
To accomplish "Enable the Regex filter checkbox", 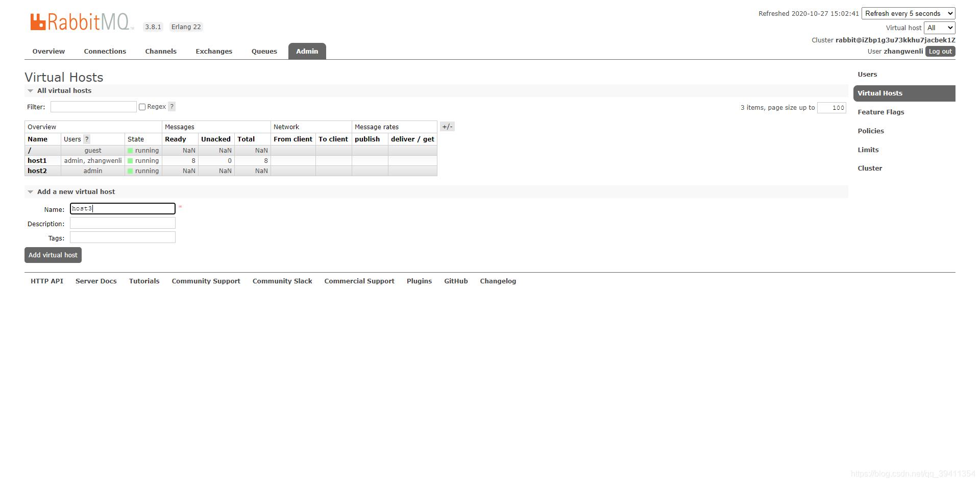I will 142,107.
